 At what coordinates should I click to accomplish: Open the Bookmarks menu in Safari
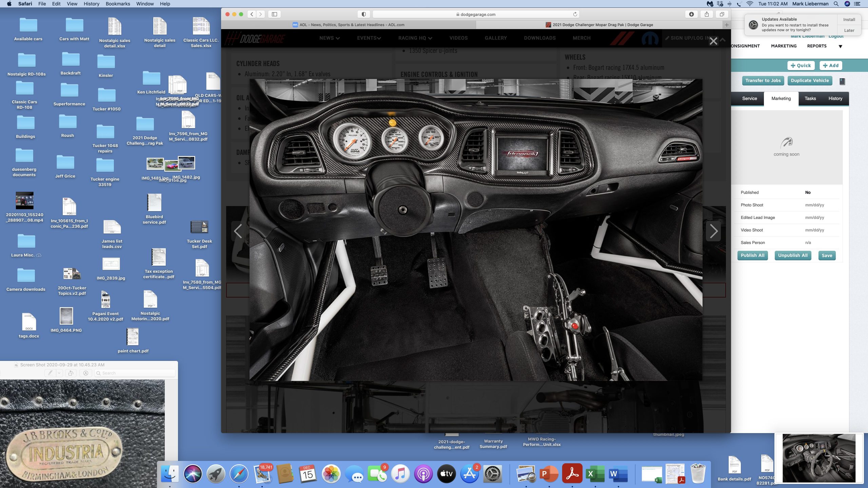tap(118, 4)
